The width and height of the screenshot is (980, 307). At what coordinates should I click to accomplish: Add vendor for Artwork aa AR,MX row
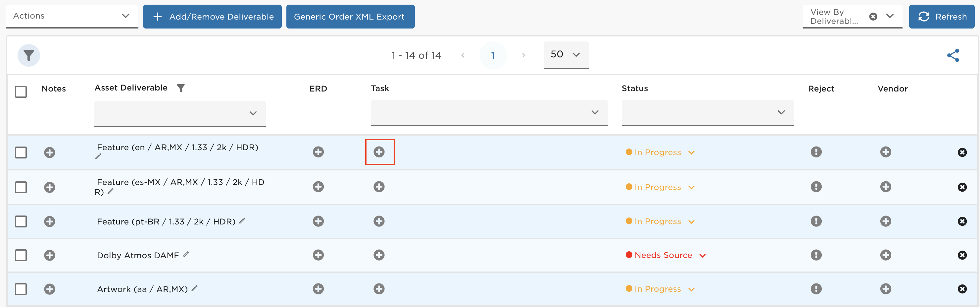(886, 289)
